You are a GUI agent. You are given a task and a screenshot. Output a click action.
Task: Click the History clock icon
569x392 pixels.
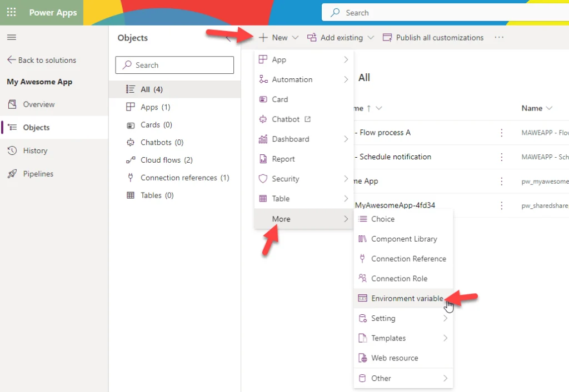(12, 150)
